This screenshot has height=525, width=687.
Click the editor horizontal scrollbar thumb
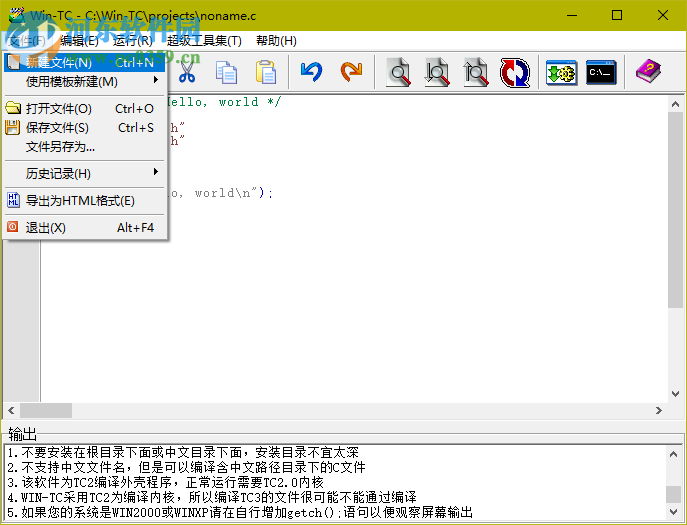[x=46, y=411]
